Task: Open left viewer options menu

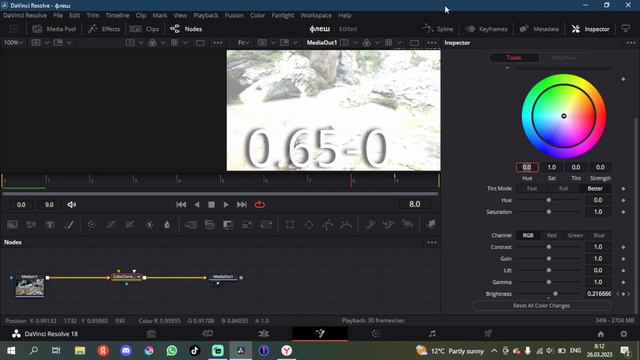Action: tap(218, 43)
